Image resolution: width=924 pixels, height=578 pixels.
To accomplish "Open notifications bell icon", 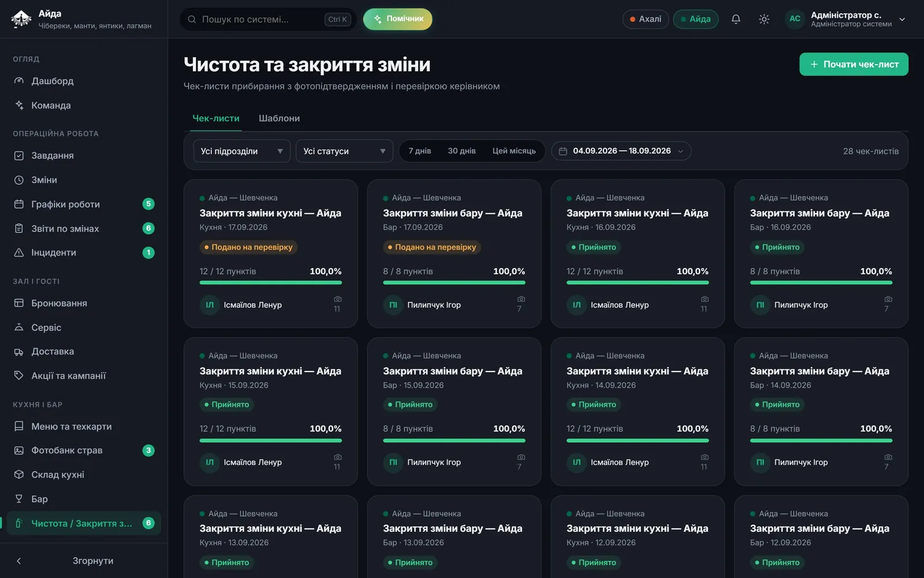I will [736, 19].
